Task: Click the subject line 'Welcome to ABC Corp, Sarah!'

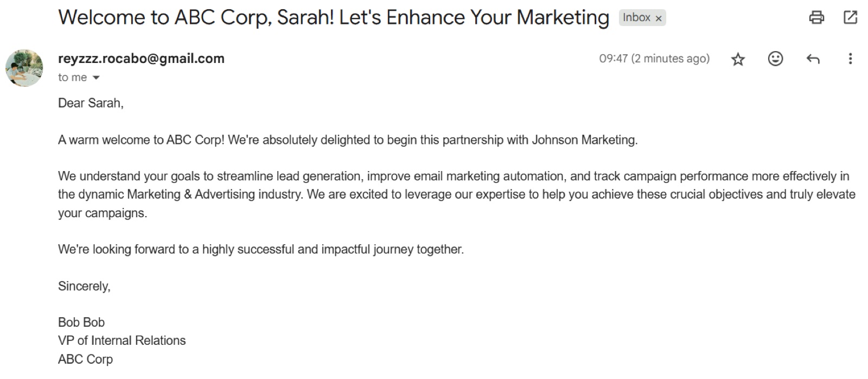Action: coord(196,17)
